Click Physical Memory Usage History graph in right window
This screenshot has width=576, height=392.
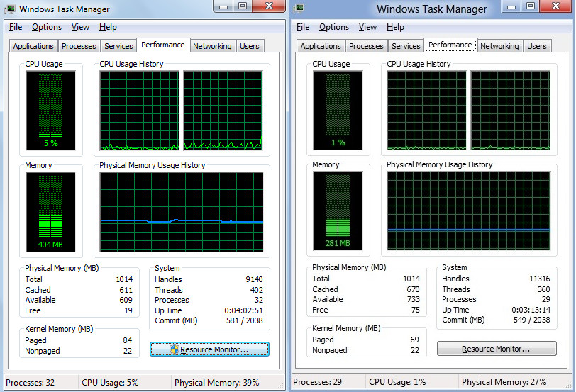(x=469, y=211)
